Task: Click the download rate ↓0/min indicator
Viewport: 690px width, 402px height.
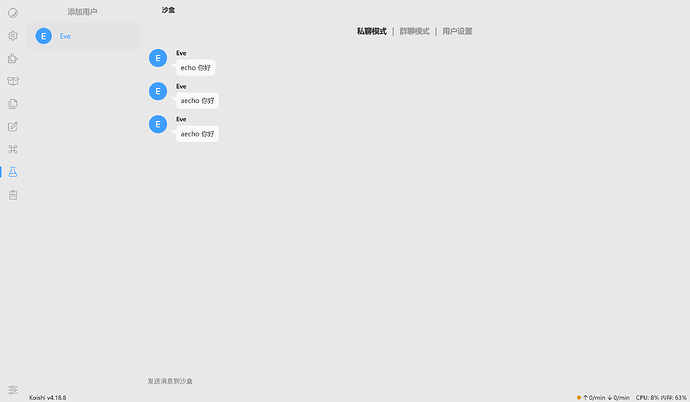Action: click(x=618, y=398)
